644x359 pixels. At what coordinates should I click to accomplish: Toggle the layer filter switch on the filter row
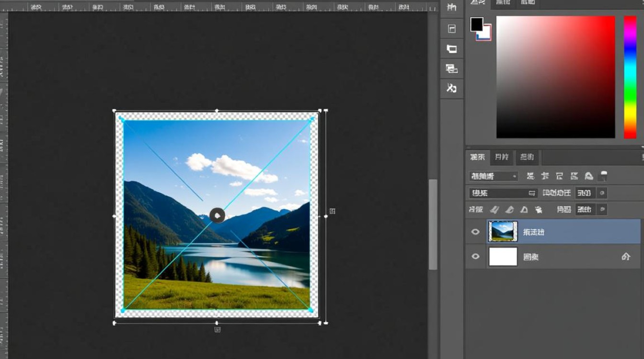pos(604,176)
